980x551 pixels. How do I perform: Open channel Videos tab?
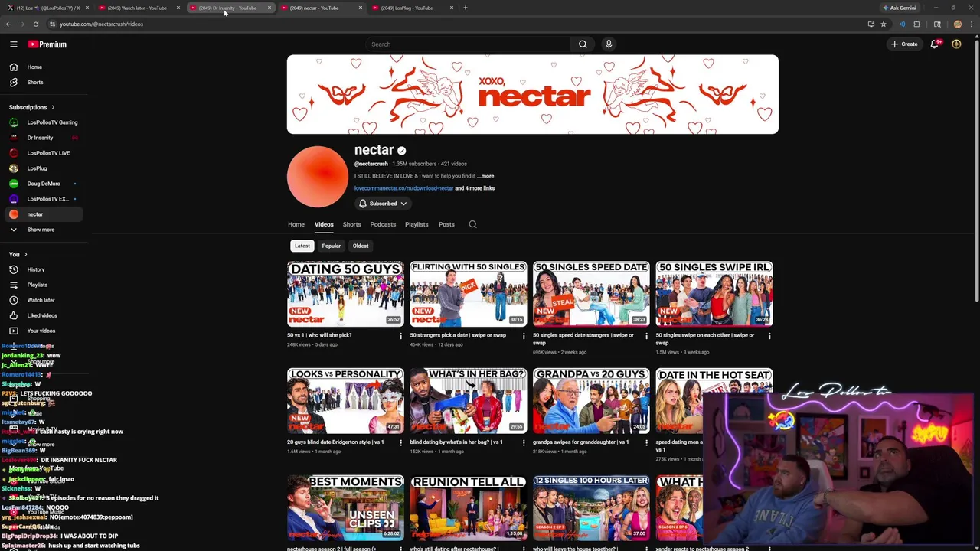tap(324, 224)
